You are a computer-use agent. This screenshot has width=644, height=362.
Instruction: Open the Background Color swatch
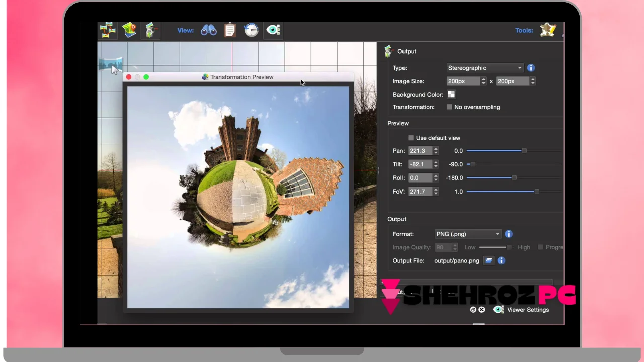point(451,94)
